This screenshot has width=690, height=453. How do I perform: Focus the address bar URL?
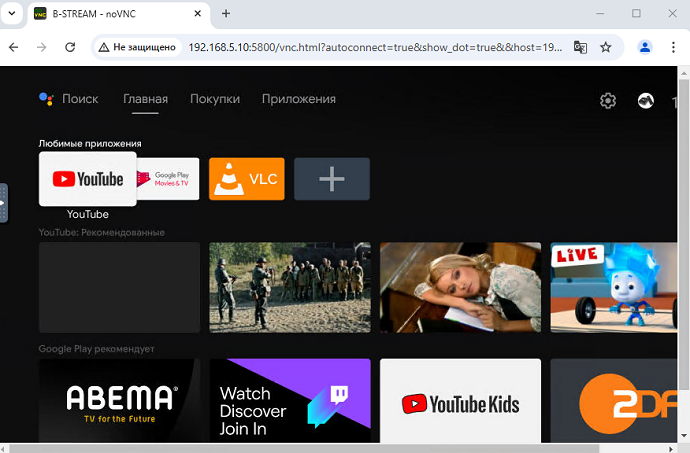click(375, 47)
